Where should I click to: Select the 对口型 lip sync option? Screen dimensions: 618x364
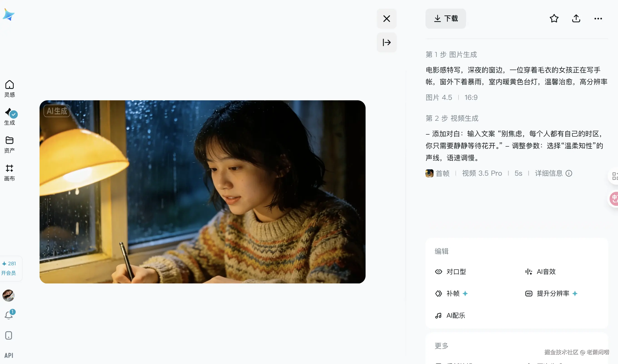(x=450, y=272)
